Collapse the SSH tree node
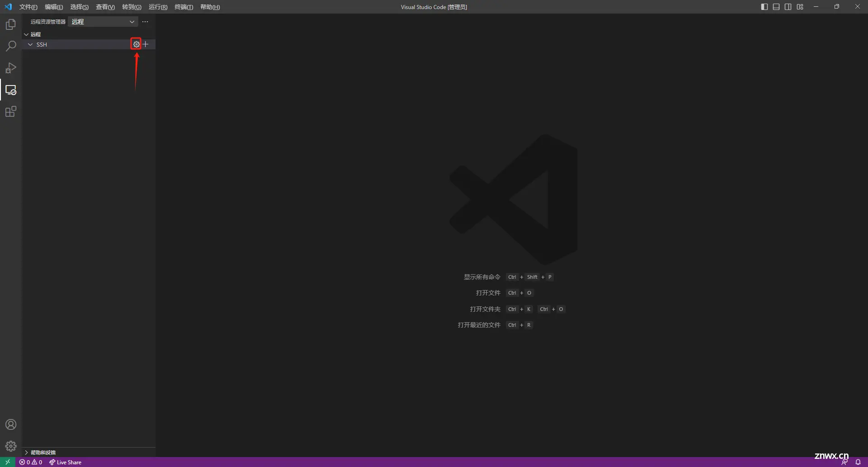868x467 pixels. 30,44
